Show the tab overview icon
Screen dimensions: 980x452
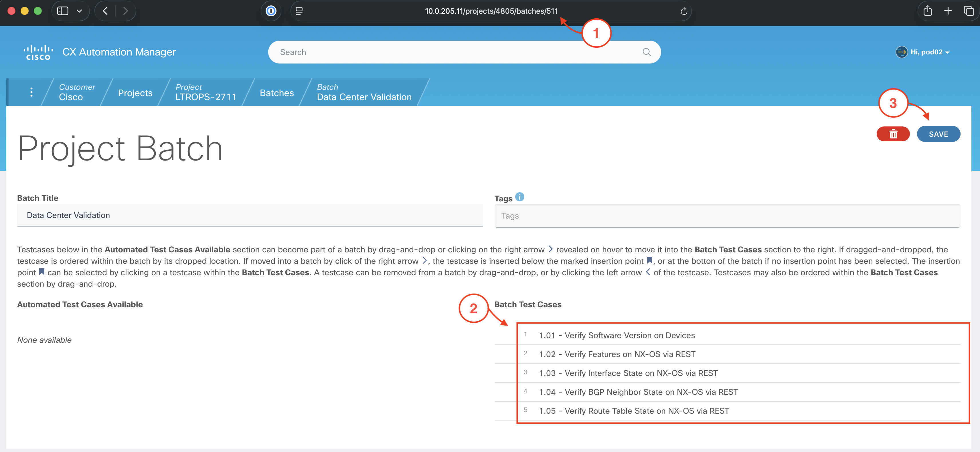[x=968, y=11]
